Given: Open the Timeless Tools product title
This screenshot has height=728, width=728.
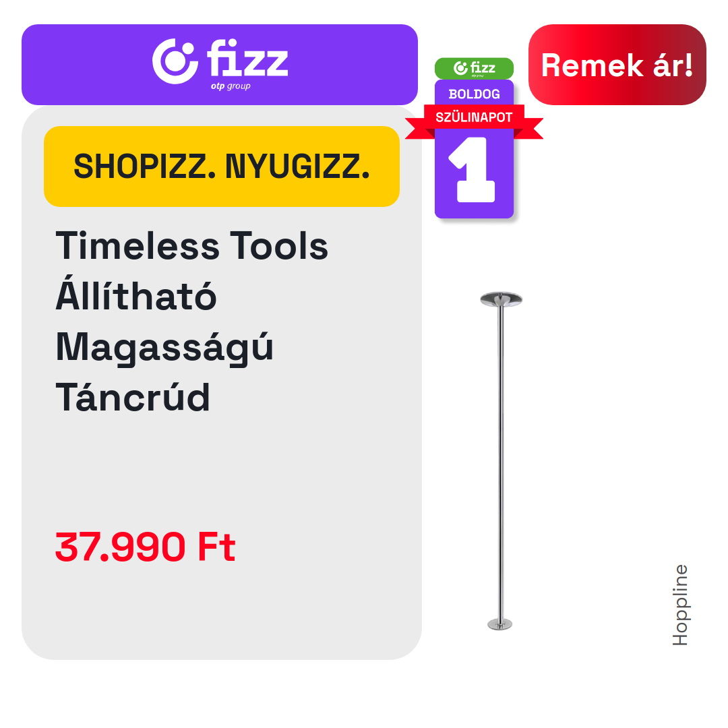Looking at the screenshot, I should (191, 321).
